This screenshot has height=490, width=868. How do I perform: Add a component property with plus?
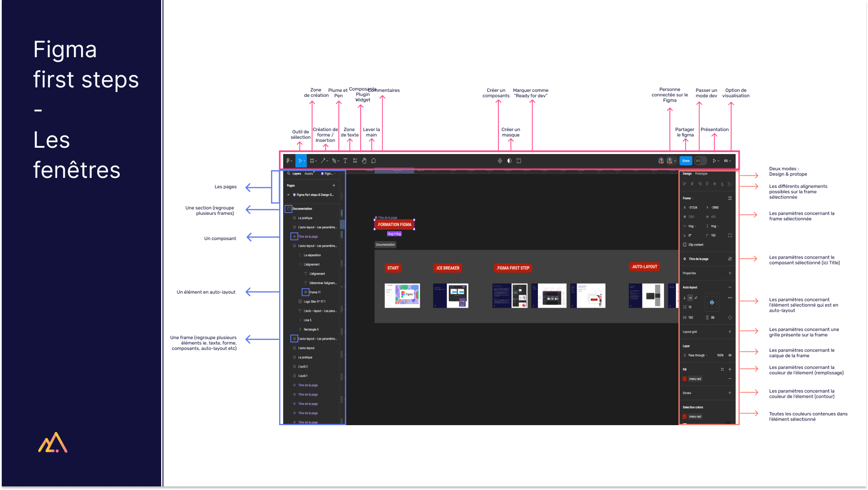[730, 273]
